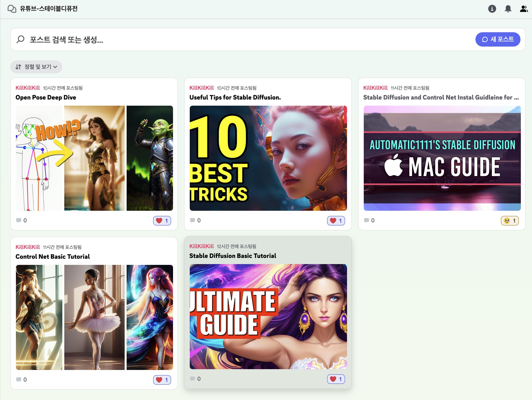The height and width of the screenshot is (400, 532).
Task: Click KillKillKill author on Control Net post
Action: [x=28, y=247]
